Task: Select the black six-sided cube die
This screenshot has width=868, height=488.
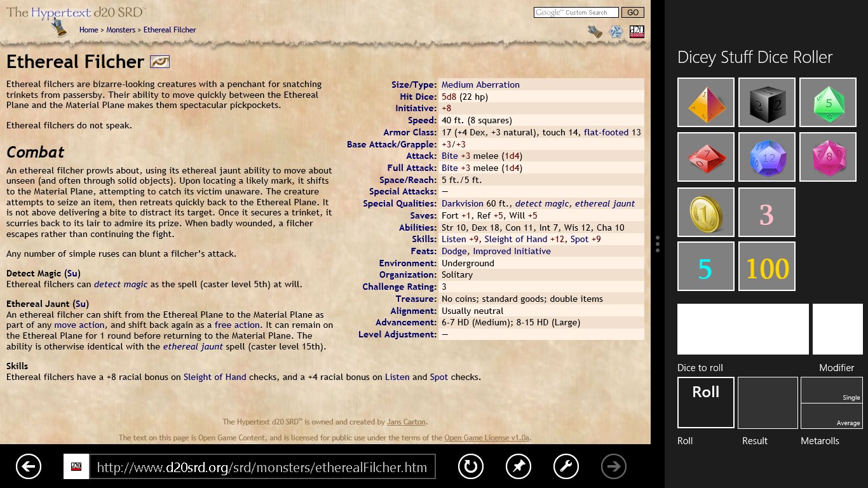Action: click(x=766, y=102)
